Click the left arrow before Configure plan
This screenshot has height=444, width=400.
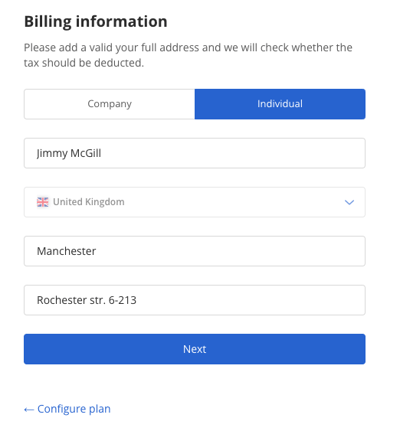point(29,410)
